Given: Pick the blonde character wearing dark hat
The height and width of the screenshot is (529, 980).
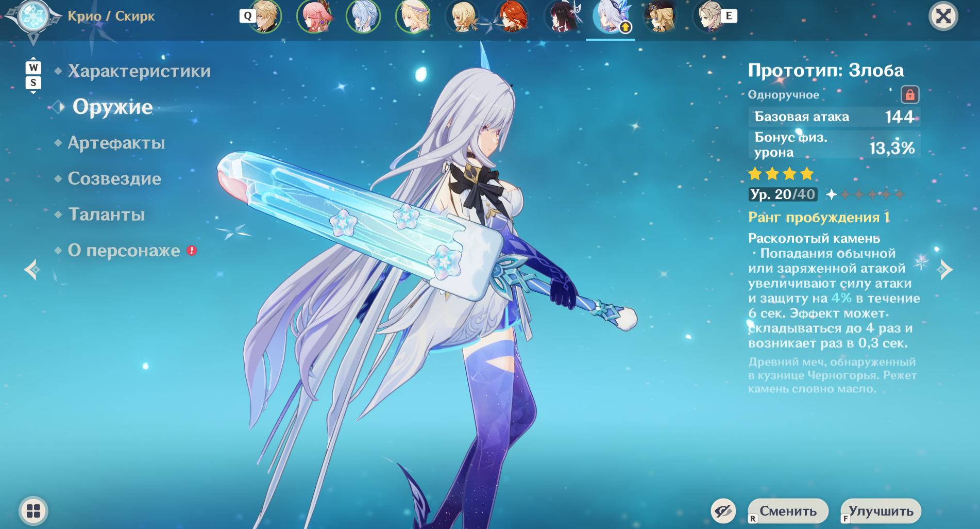Looking at the screenshot, I should point(660,16).
